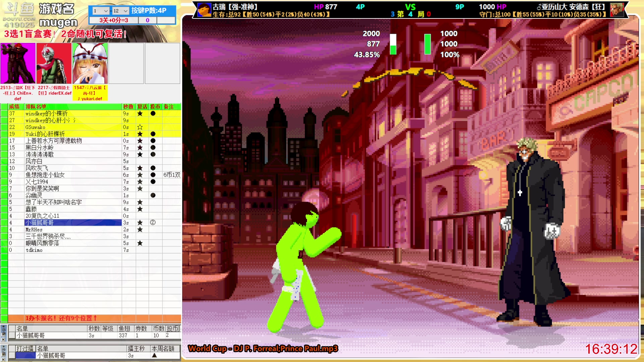The image size is (644, 362).
Task: Select the Yukari Yakumo character portrait
Action: [90, 63]
